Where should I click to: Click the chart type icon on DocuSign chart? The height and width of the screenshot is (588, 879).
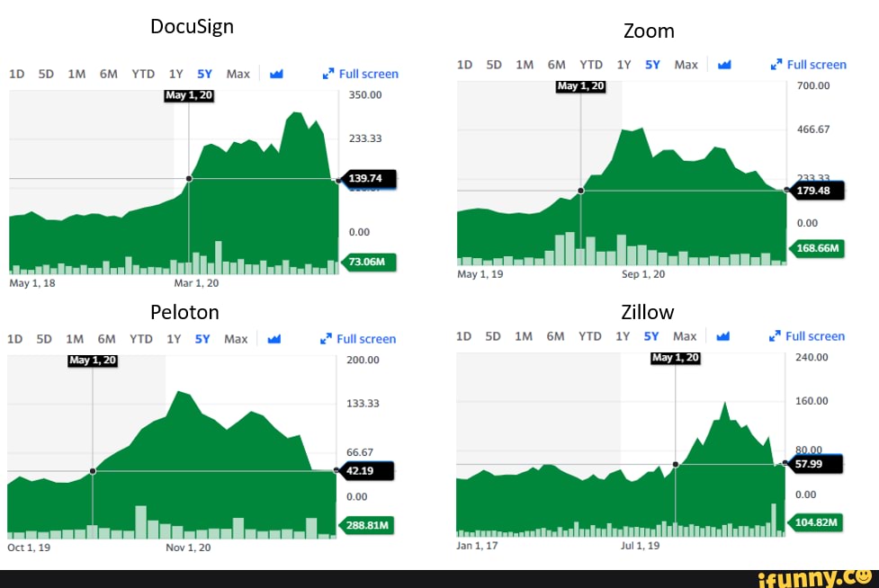(276, 74)
